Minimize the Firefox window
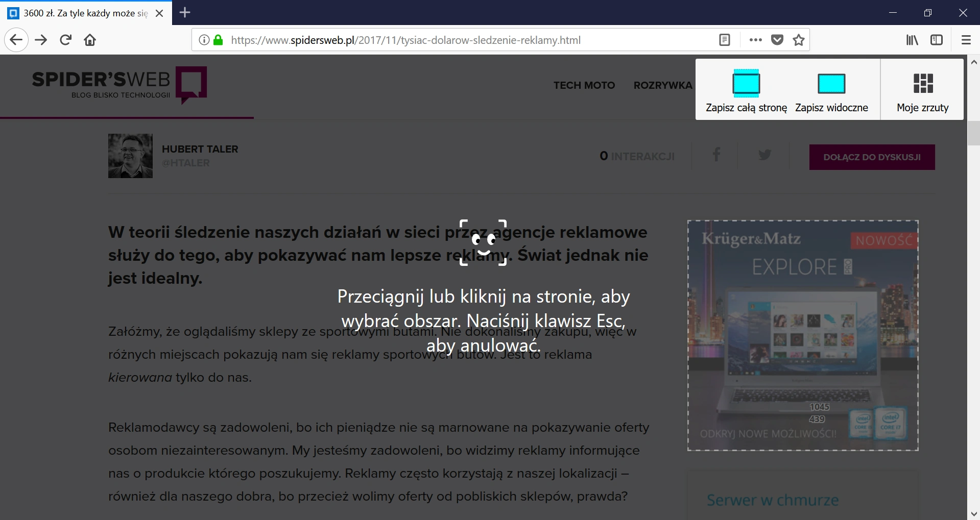 coord(893,13)
